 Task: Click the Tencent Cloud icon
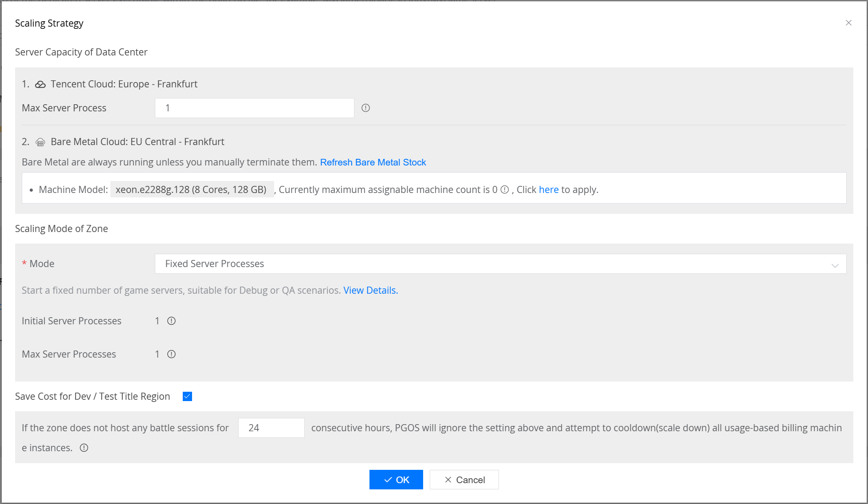pyautogui.click(x=40, y=84)
